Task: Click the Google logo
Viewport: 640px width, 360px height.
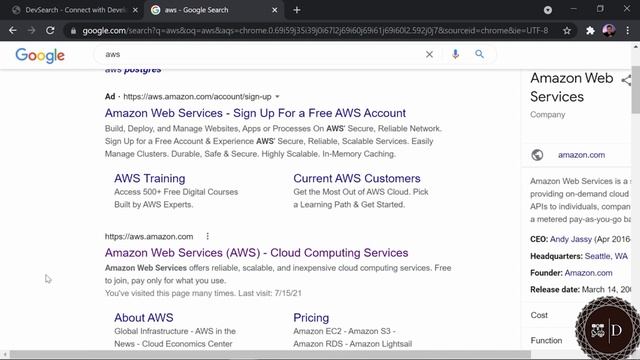Action: 40,56
